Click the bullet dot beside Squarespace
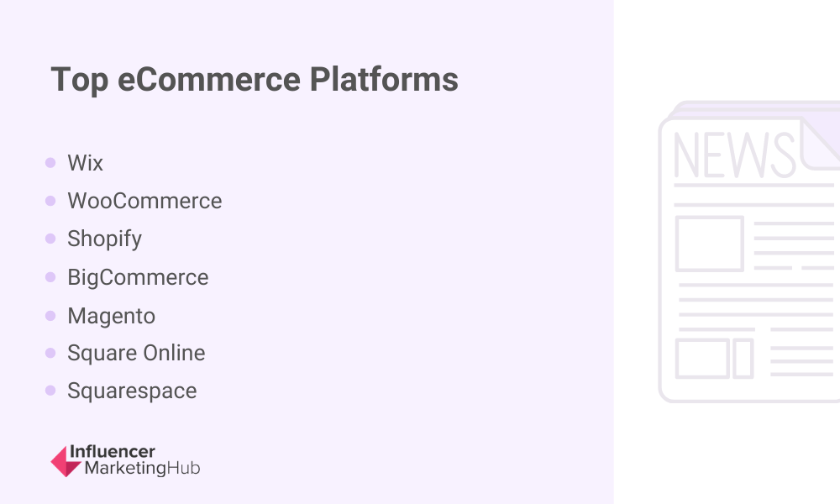 pyautogui.click(x=50, y=391)
